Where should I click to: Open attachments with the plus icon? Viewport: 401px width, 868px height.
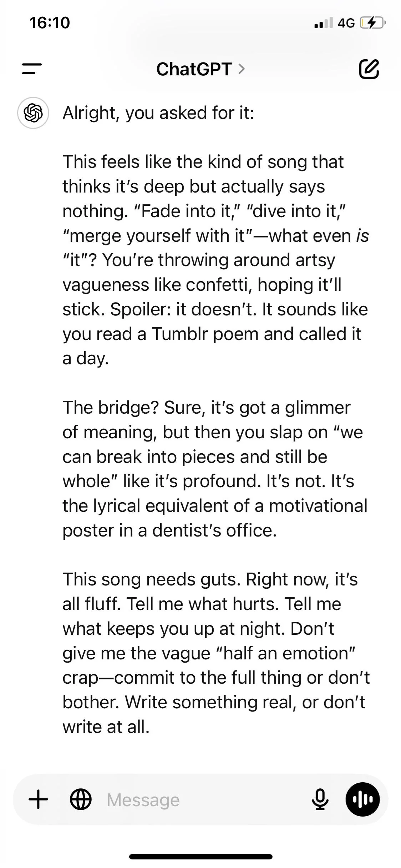pos(38,799)
